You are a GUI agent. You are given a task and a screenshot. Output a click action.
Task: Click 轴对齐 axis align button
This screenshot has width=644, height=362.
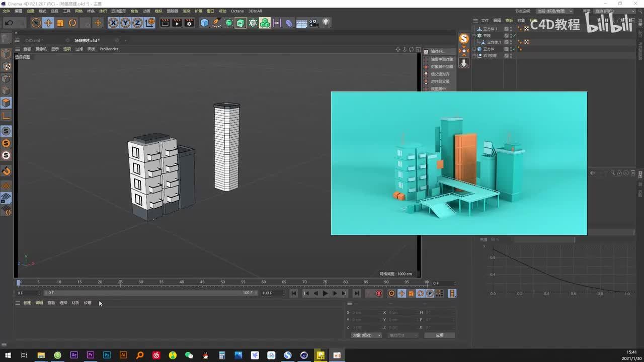(x=437, y=51)
